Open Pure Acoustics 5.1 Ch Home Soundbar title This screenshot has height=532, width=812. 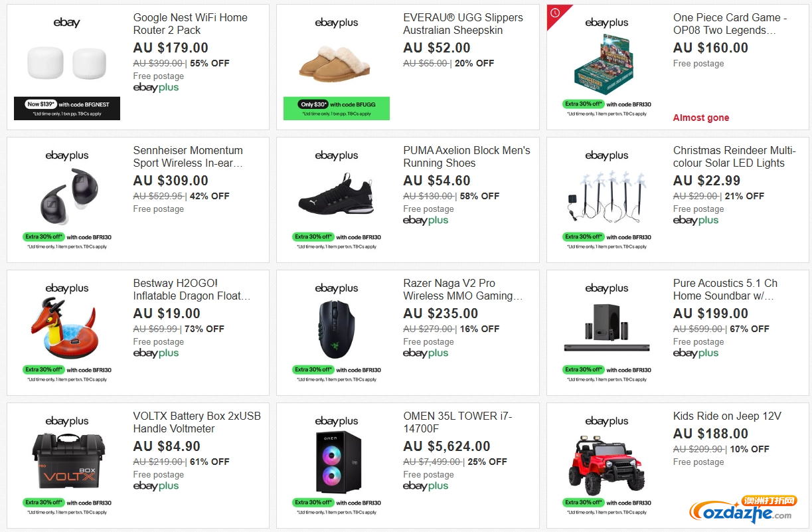point(725,290)
